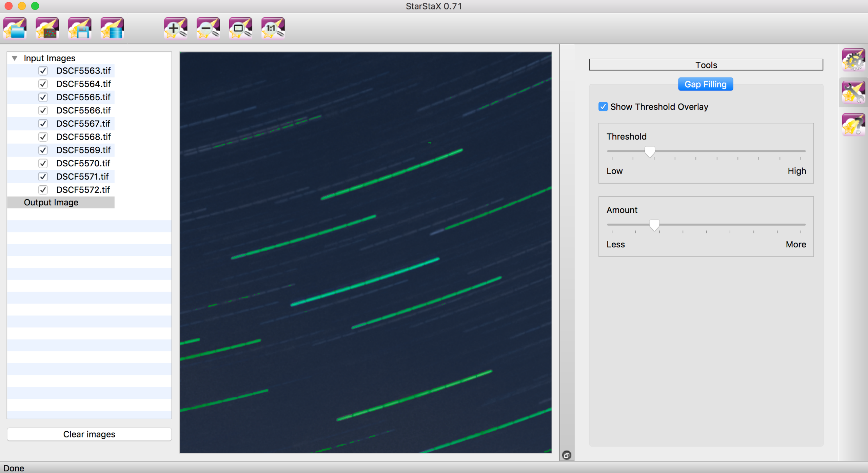
Task: Uncheck DSCF5568.tif checkbox
Action: (43, 137)
